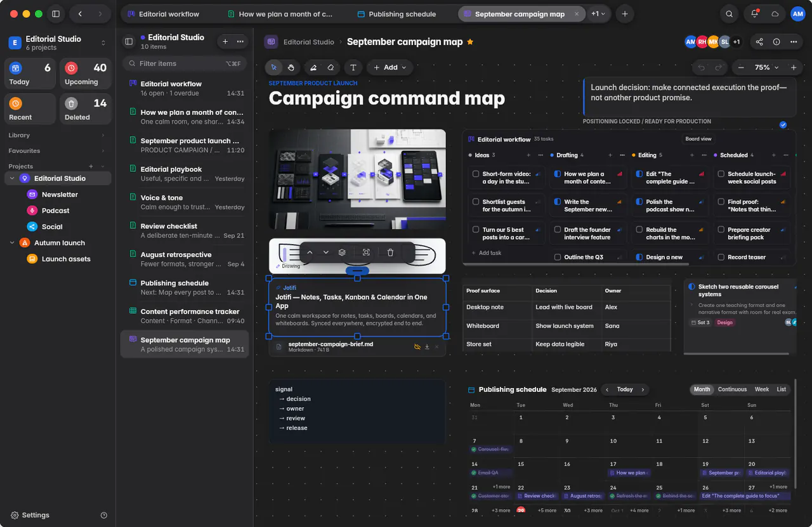This screenshot has width=812, height=527.
Task: Expand the +1 hidden tabs dropdown
Action: [598, 14]
